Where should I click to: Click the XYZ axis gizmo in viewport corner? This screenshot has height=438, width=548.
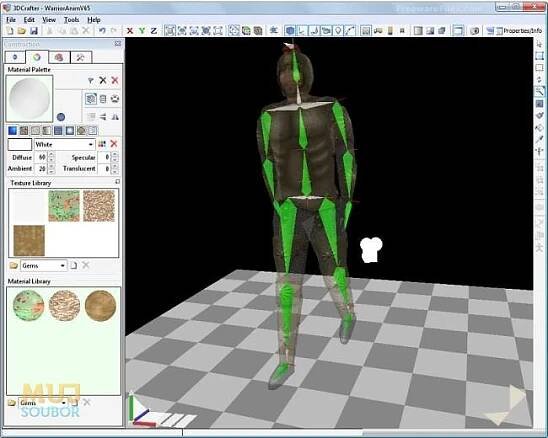coord(142,410)
